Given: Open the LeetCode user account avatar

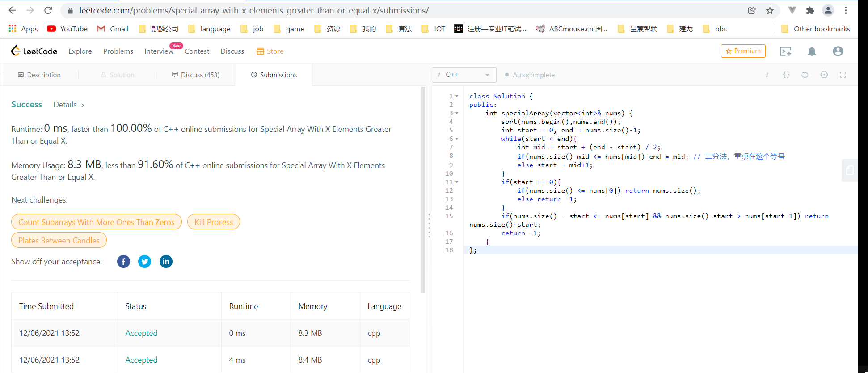Looking at the screenshot, I should [838, 51].
